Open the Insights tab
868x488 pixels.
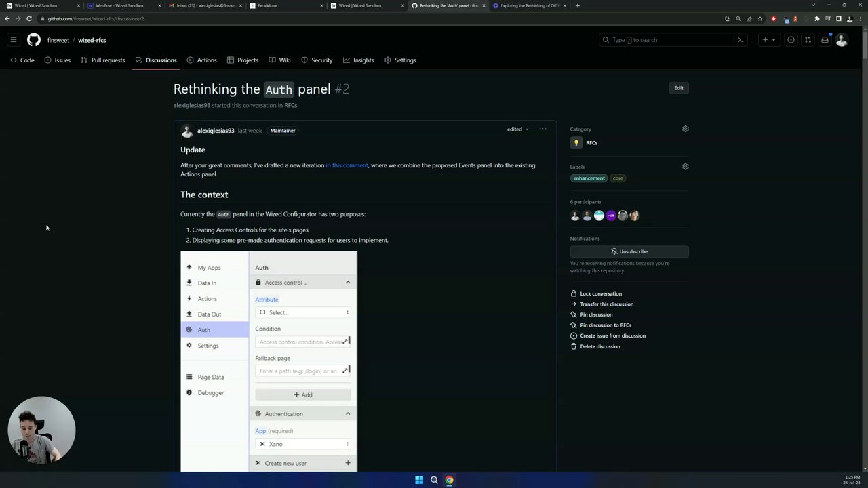[359, 60]
